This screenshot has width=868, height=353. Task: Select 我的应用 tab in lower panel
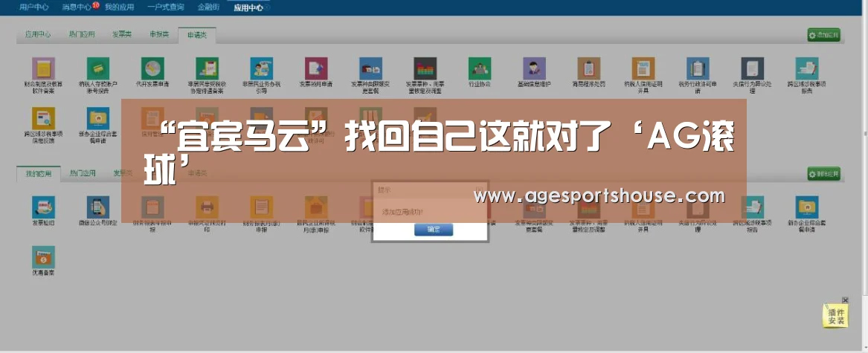point(38,173)
